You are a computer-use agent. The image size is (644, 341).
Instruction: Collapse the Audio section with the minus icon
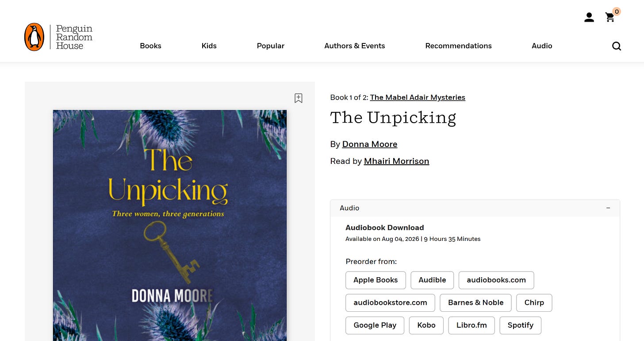tap(608, 208)
